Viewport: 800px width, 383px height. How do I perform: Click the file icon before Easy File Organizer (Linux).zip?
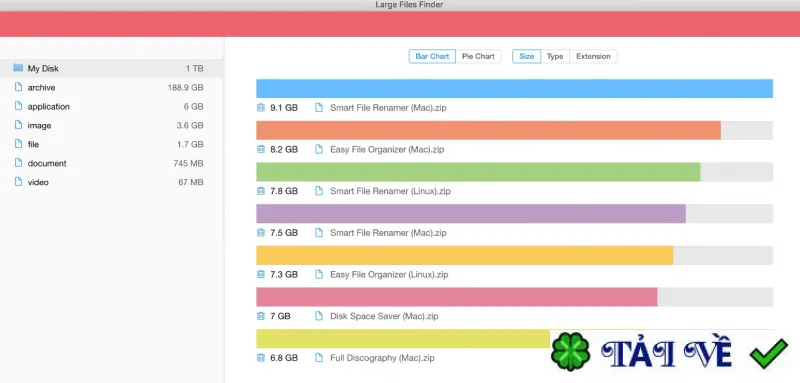coord(319,274)
